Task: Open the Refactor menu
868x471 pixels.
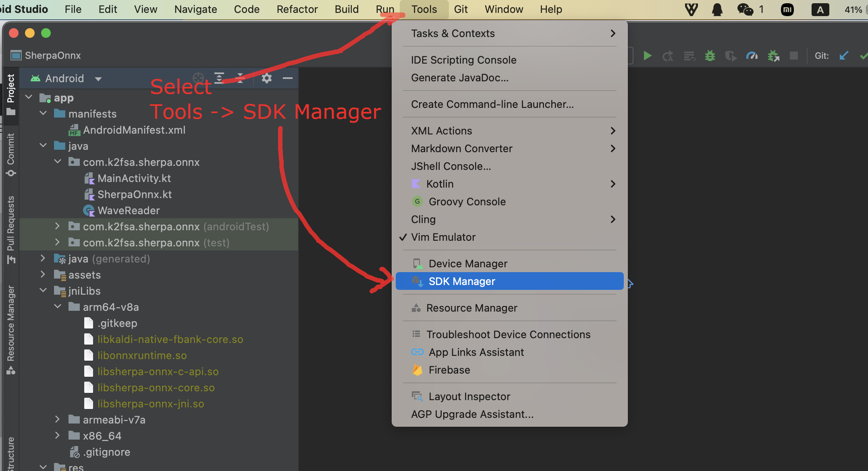Action: 297,9
